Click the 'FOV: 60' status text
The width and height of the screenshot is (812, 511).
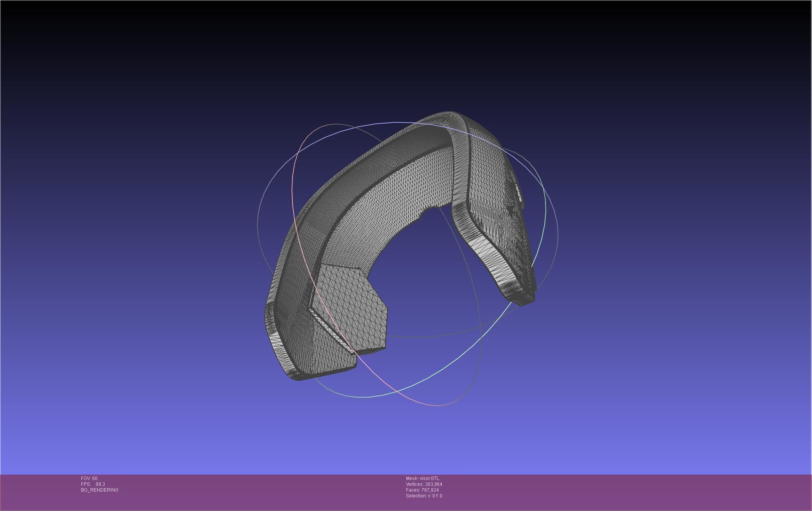[89, 478]
